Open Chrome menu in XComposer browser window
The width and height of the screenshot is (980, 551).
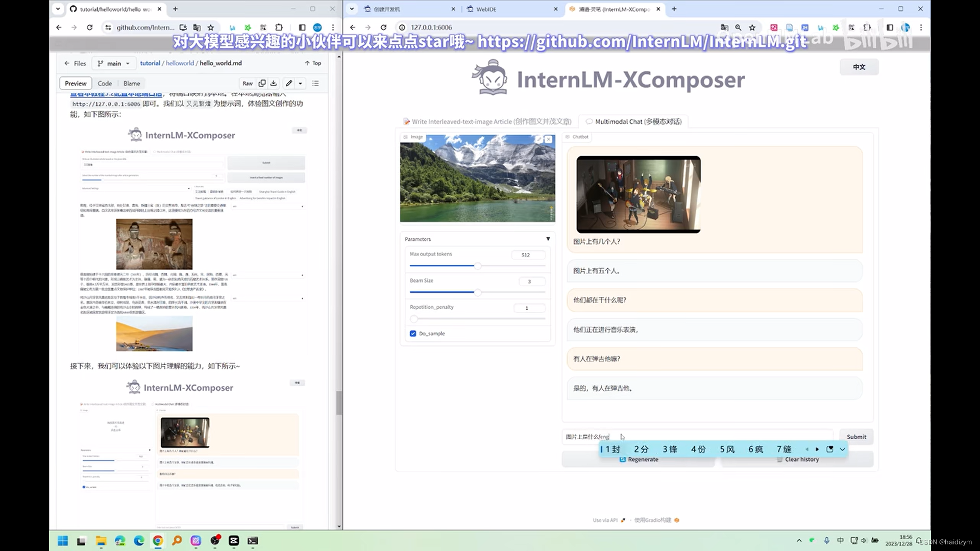(x=921, y=28)
